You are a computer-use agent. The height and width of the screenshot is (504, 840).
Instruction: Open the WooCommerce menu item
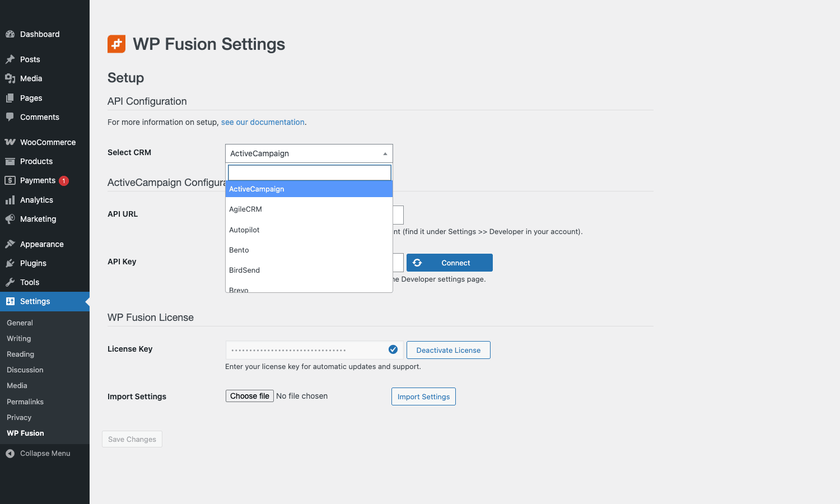(x=45, y=142)
